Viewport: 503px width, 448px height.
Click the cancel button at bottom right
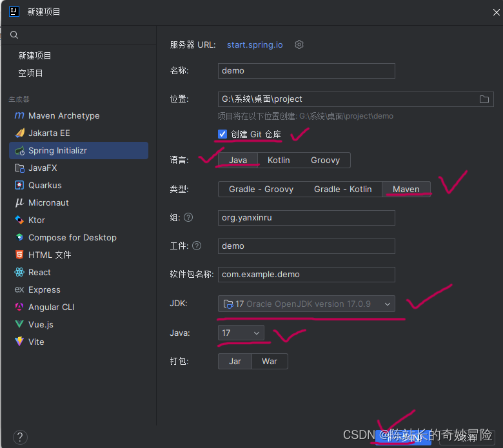[467, 437]
